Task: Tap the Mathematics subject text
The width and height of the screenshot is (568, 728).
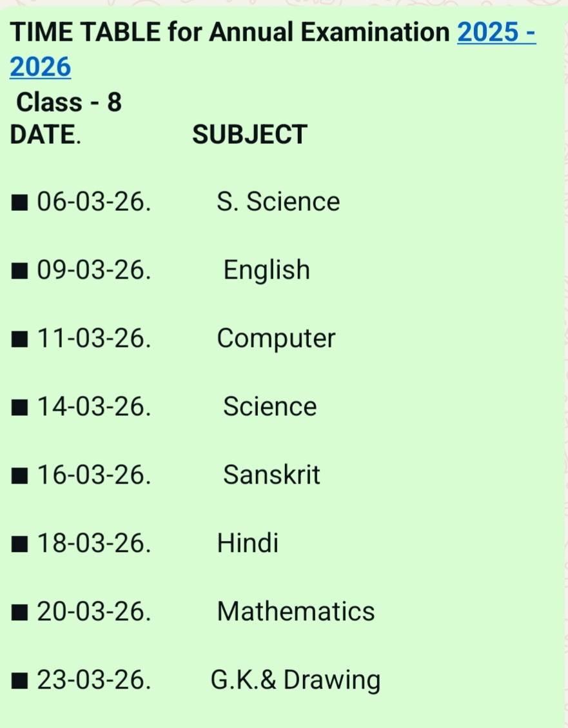Action: pos(295,611)
